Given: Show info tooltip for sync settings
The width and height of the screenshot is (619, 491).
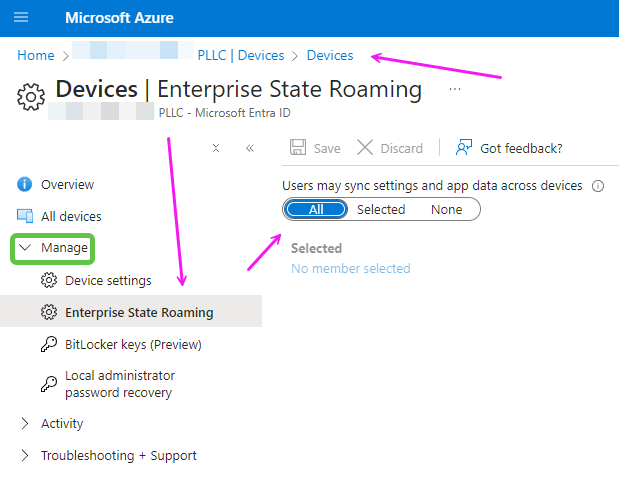Looking at the screenshot, I should pyautogui.click(x=598, y=186).
